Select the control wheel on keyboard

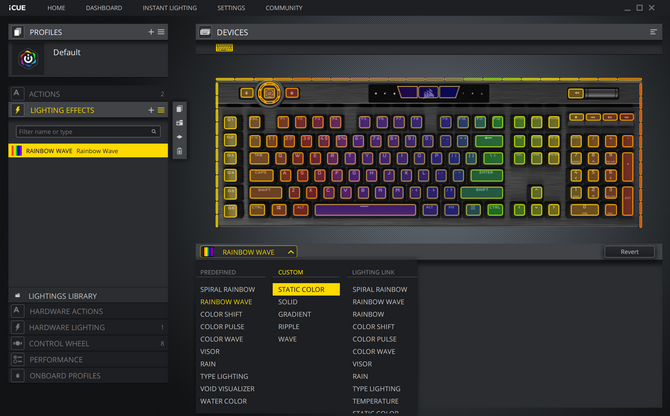[x=269, y=93]
